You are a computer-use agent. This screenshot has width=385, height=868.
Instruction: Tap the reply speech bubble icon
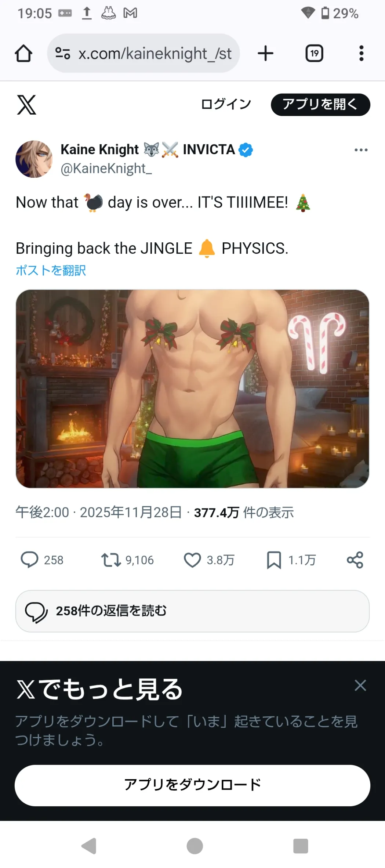[29, 560]
